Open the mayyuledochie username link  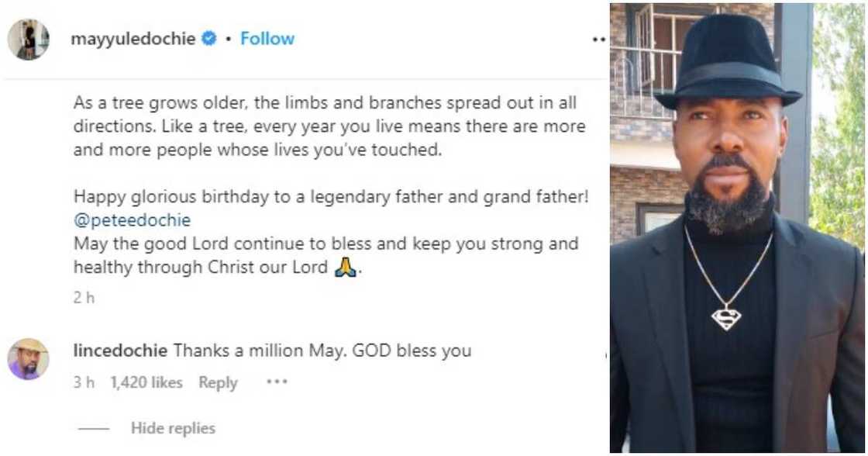pyautogui.click(x=134, y=39)
